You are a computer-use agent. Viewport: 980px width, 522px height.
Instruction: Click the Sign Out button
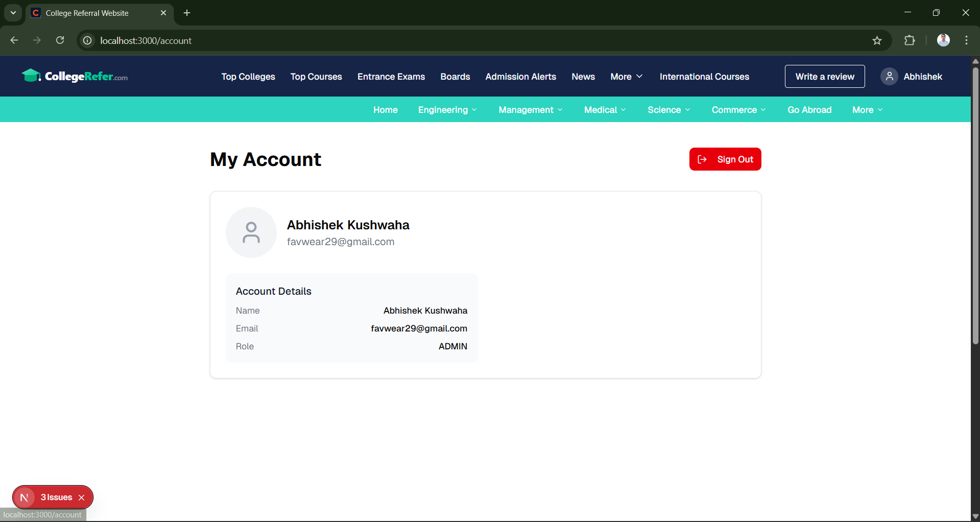(725, 159)
